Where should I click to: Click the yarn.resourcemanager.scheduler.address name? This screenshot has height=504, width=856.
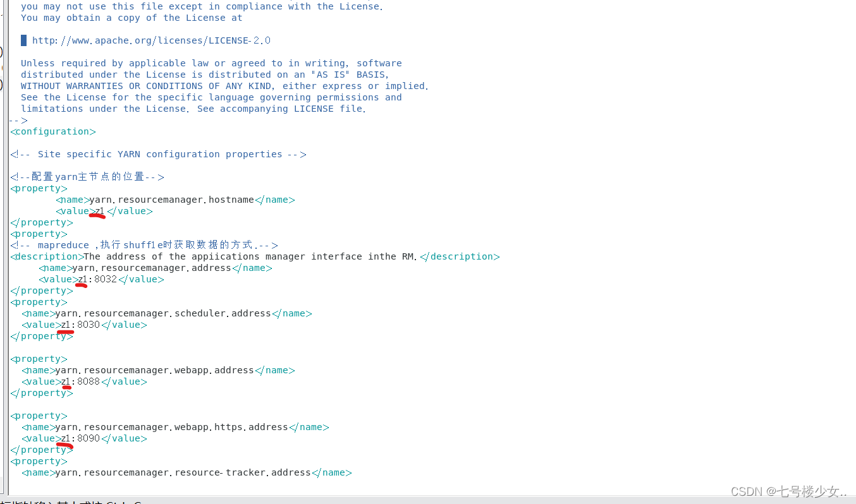click(163, 313)
